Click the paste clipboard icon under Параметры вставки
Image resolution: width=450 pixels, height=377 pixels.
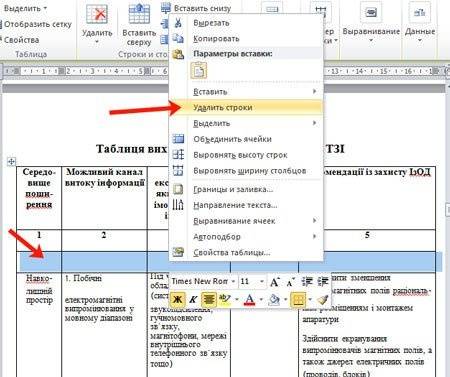pyautogui.click(x=199, y=71)
